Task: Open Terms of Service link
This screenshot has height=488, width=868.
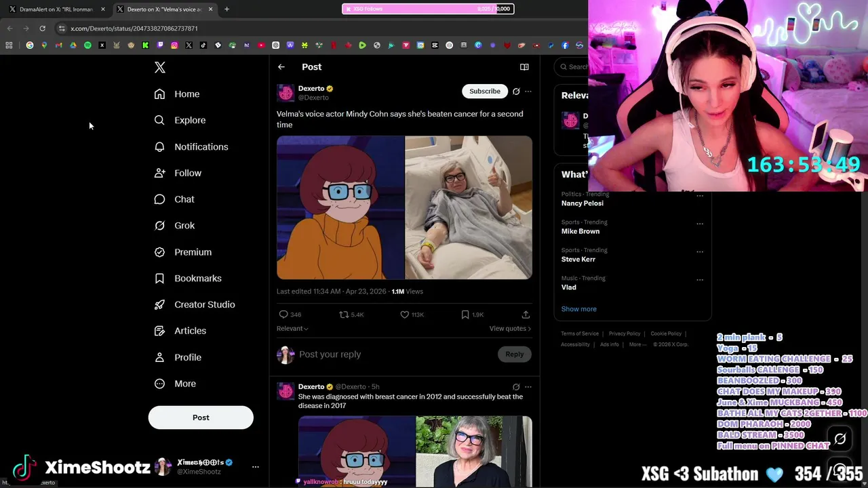Action: (x=580, y=333)
